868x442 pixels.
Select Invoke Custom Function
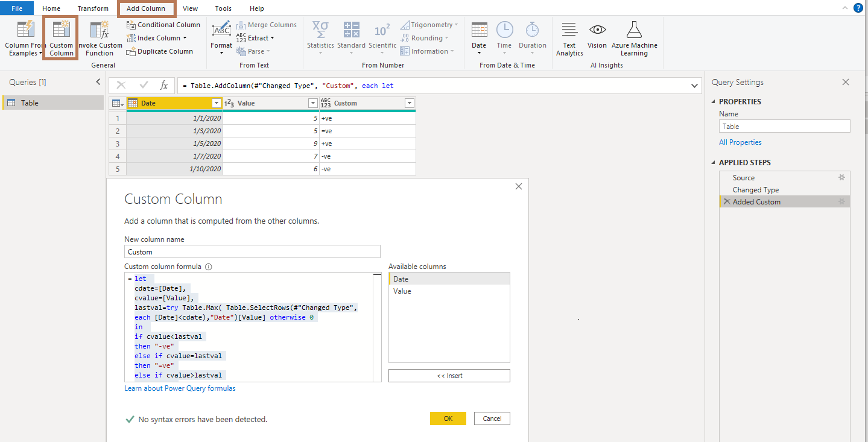point(100,37)
